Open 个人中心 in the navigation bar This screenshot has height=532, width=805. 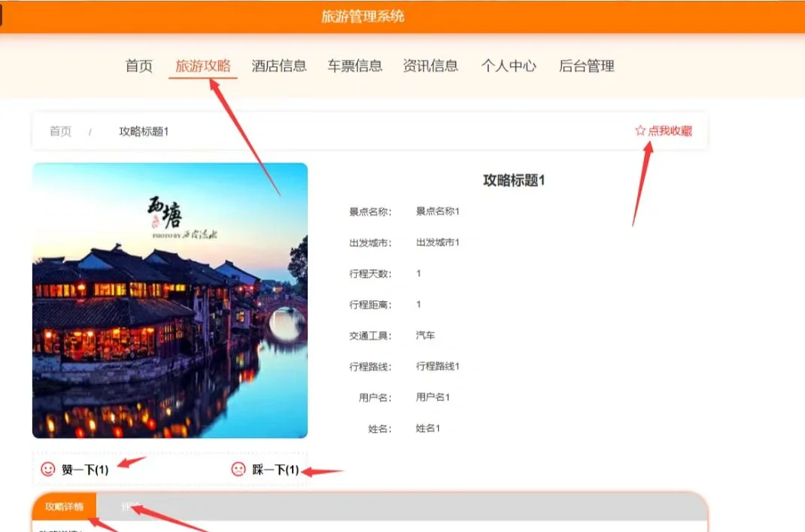(509, 66)
